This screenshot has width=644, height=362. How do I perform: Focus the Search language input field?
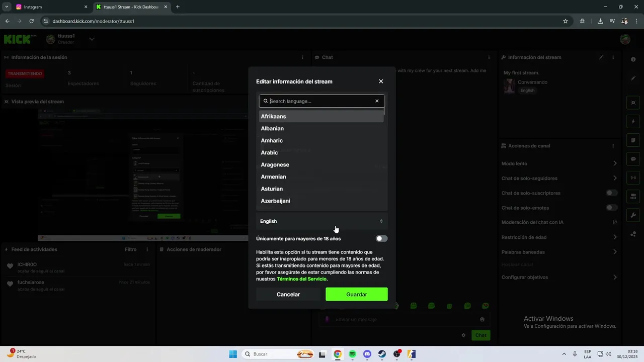pos(321,101)
